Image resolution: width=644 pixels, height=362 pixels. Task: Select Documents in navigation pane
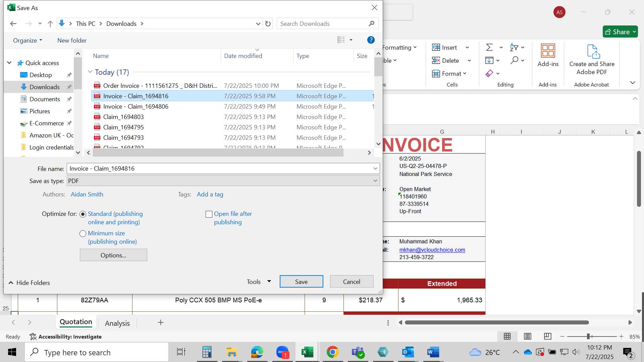(x=45, y=99)
